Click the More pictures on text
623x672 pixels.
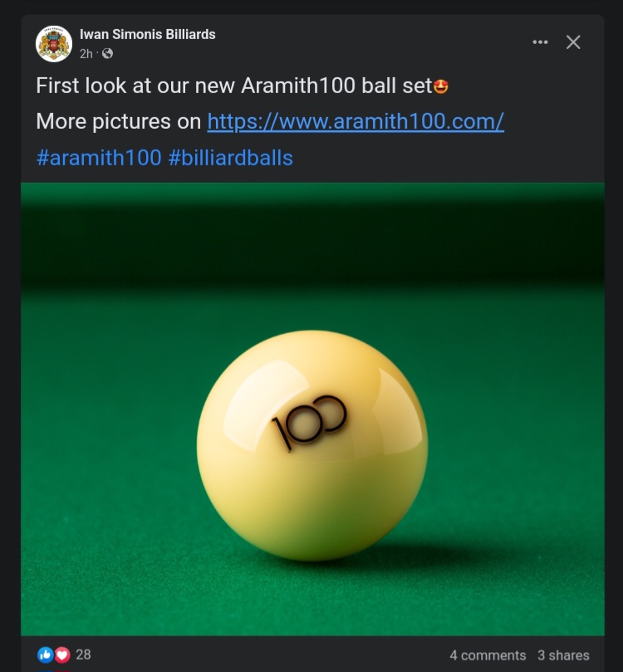click(119, 121)
